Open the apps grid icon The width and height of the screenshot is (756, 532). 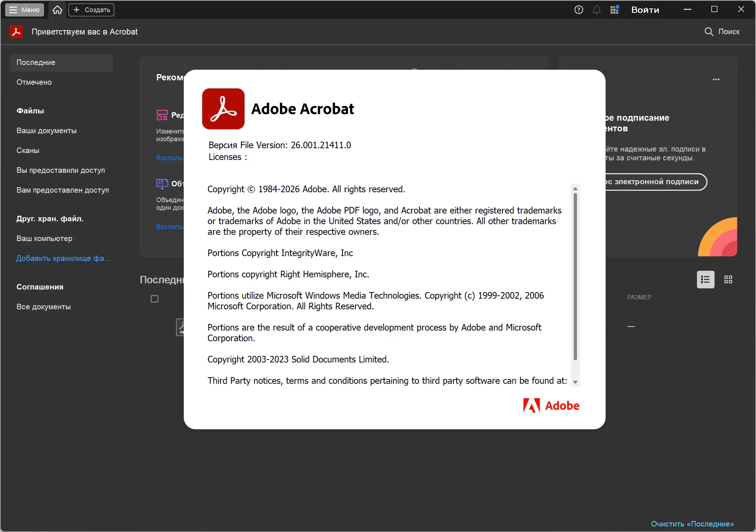614,10
